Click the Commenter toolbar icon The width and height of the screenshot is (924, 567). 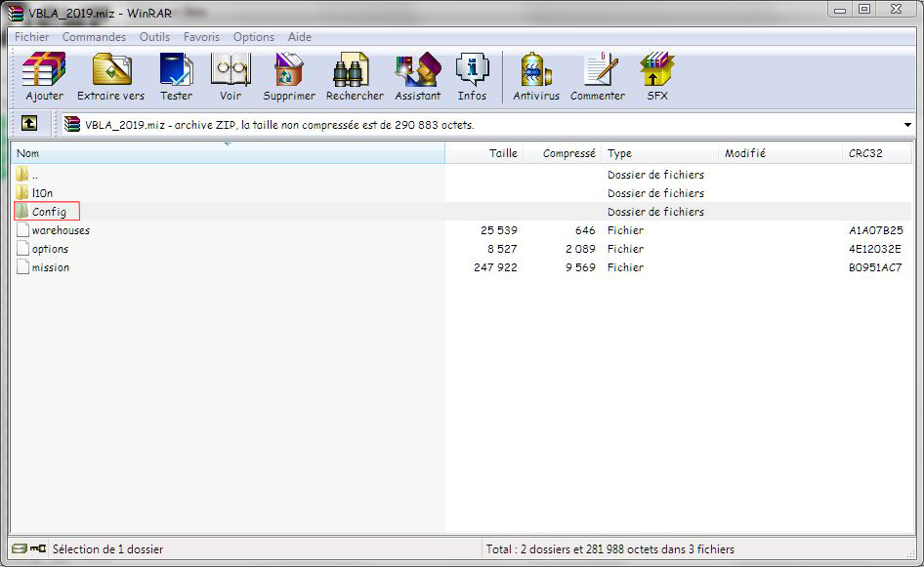[597, 76]
